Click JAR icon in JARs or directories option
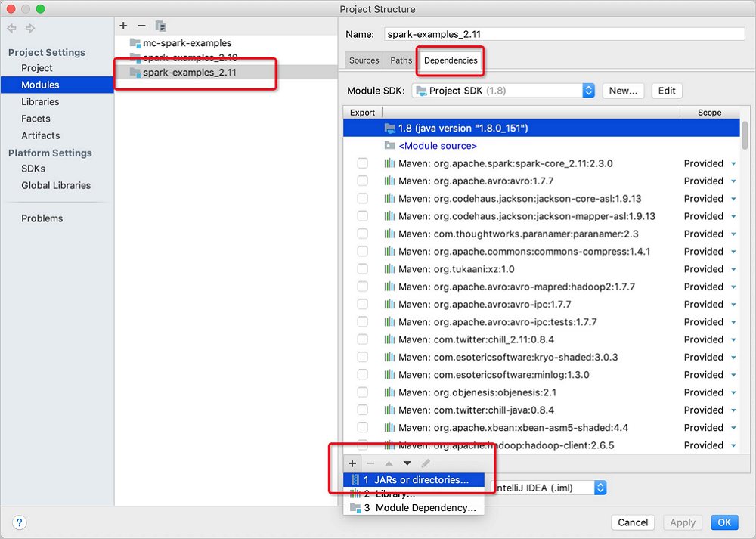This screenshot has height=539, width=756. click(355, 480)
